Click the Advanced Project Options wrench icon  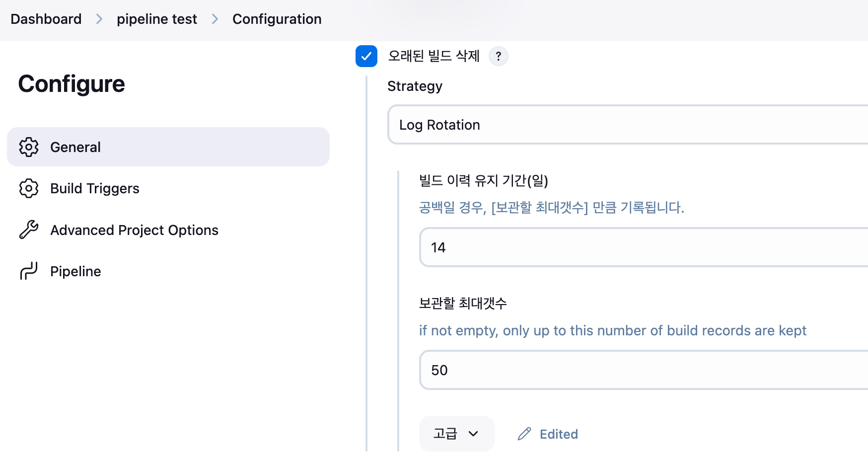pyautogui.click(x=29, y=230)
